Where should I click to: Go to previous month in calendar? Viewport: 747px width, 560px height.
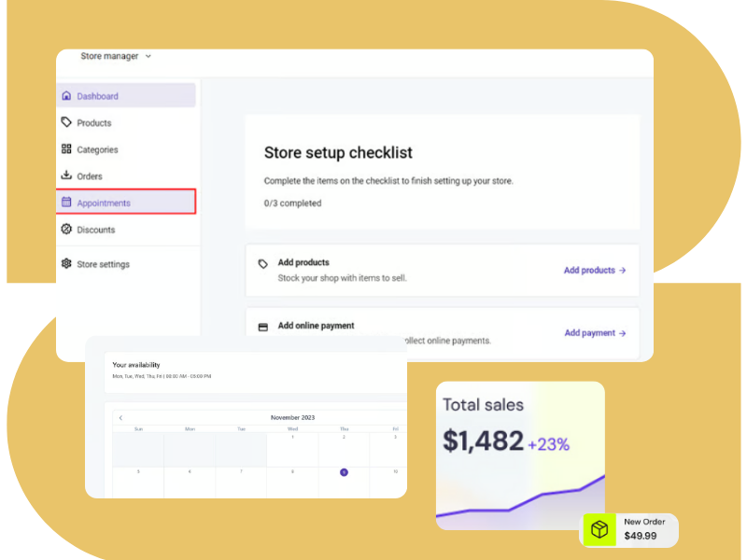120,418
